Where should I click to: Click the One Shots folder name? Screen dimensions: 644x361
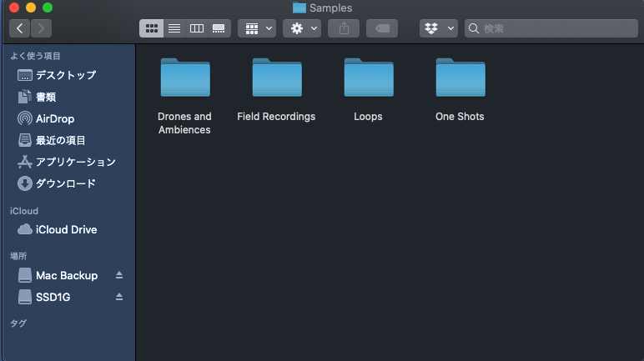460,117
